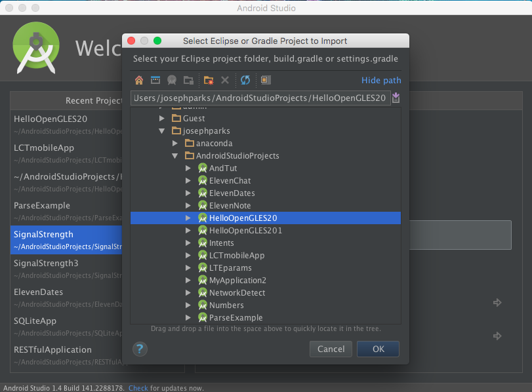Go to home directory icon
Screen dimensions: 532x392
[139, 81]
